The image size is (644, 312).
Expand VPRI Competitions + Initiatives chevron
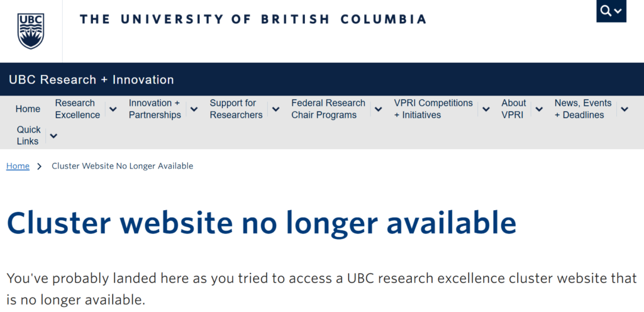[x=486, y=109]
